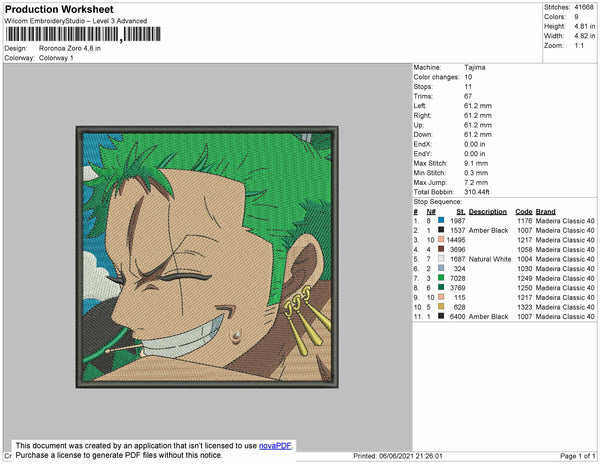600x464 pixels.
Task: Select the peach swatch with 115 stitches
Action: [441, 297]
